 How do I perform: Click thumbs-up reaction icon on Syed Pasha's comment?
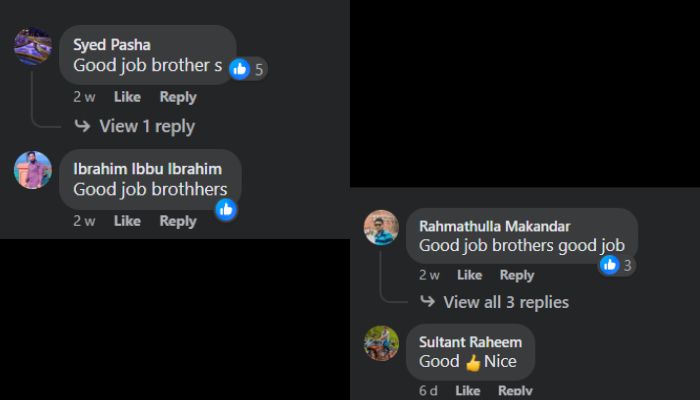239,69
